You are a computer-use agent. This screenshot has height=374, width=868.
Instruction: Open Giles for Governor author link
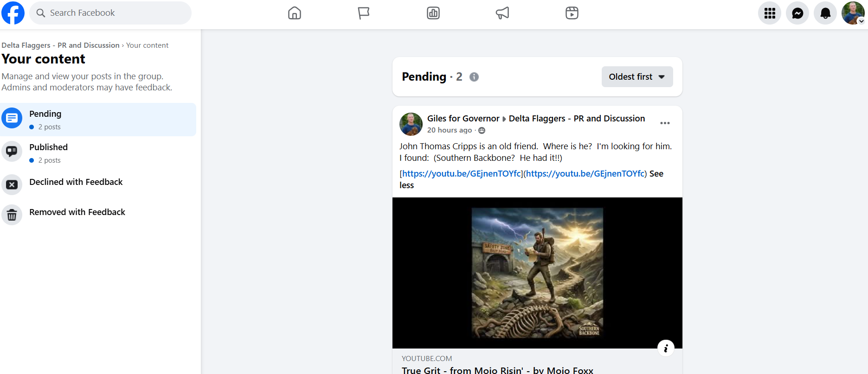(463, 119)
